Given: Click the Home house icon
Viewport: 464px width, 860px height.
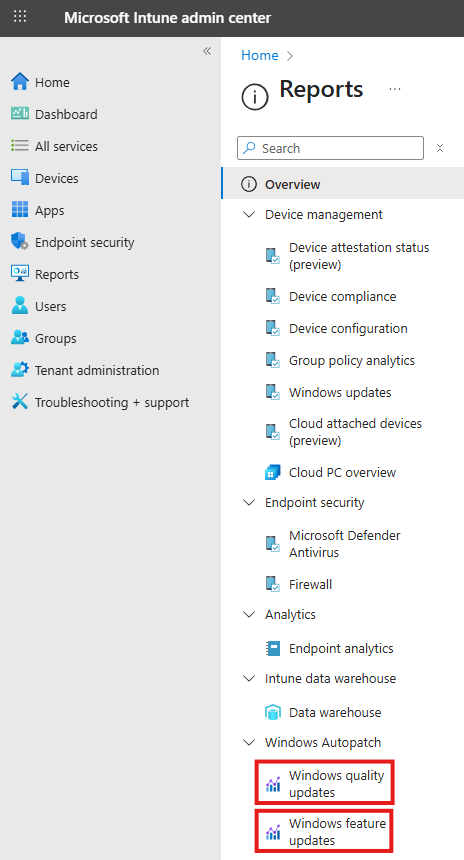Looking at the screenshot, I should 20,82.
